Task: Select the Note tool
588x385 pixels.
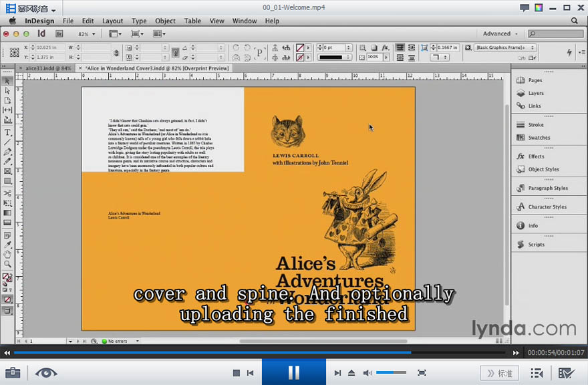Action: (x=7, y=235)
